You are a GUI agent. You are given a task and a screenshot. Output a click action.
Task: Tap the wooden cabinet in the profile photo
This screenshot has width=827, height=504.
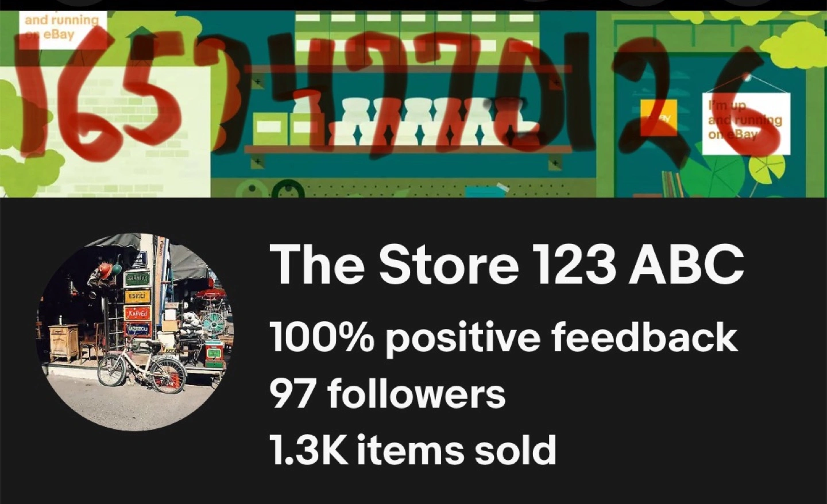[64, 342]
